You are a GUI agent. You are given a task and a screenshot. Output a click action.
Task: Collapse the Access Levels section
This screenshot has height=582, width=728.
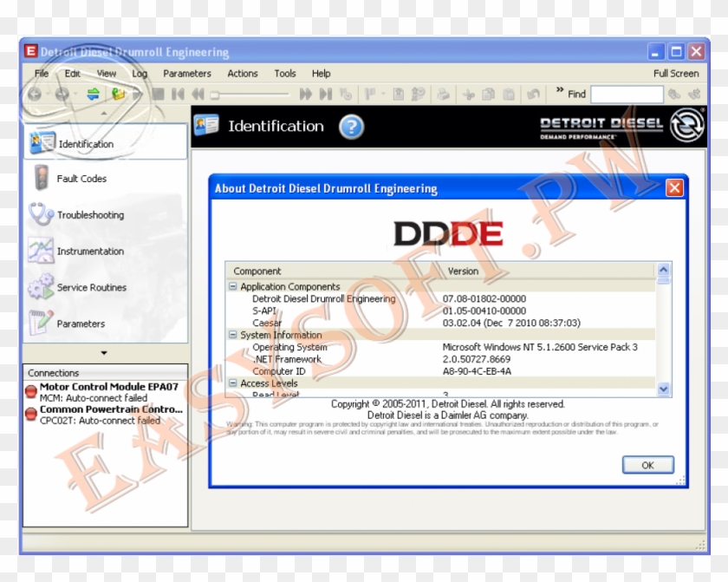232,383
